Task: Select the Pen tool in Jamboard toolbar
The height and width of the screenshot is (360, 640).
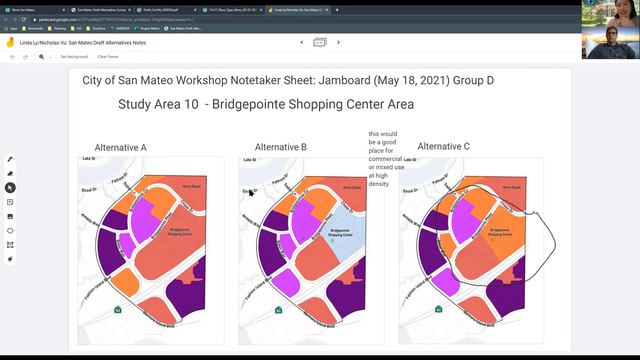Action: coord(10,159)
